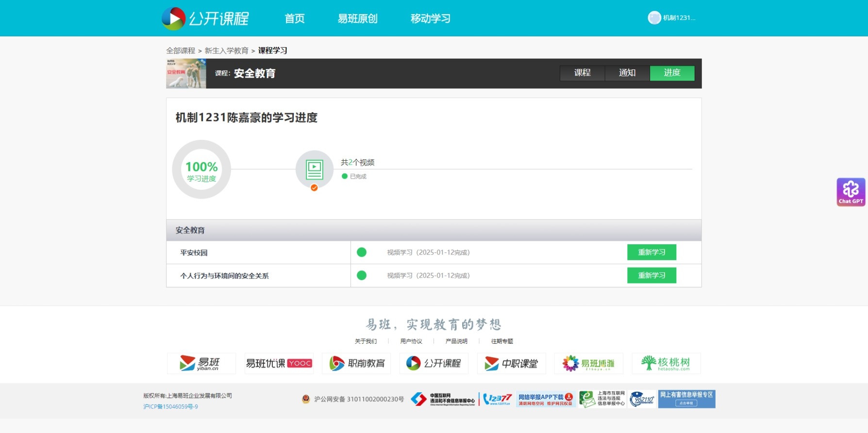Screen dimensions: 868x433
Task: Click the 12377 reporting center badge
Action: [x=497, y=399]
